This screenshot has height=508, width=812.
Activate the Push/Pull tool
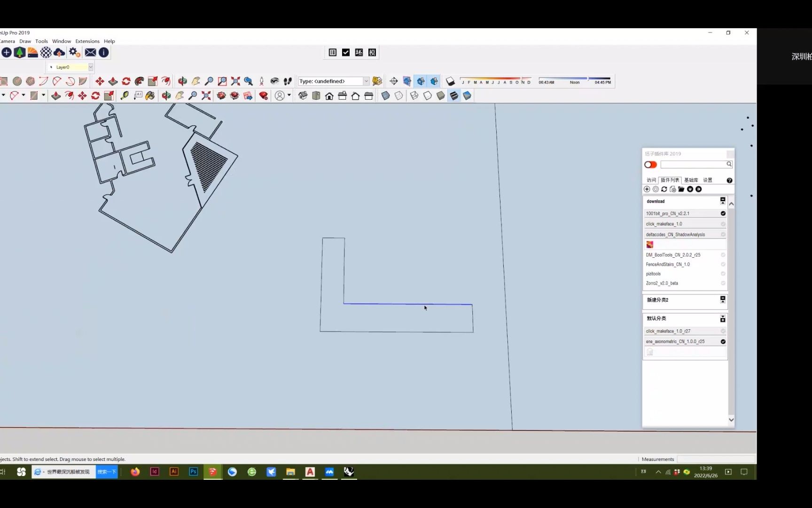113,81
